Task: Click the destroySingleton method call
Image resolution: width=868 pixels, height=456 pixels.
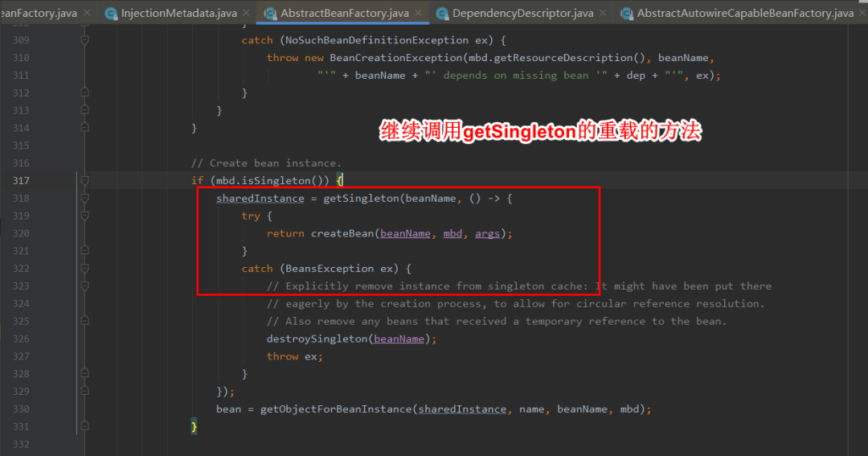Action: click(317, 339)
